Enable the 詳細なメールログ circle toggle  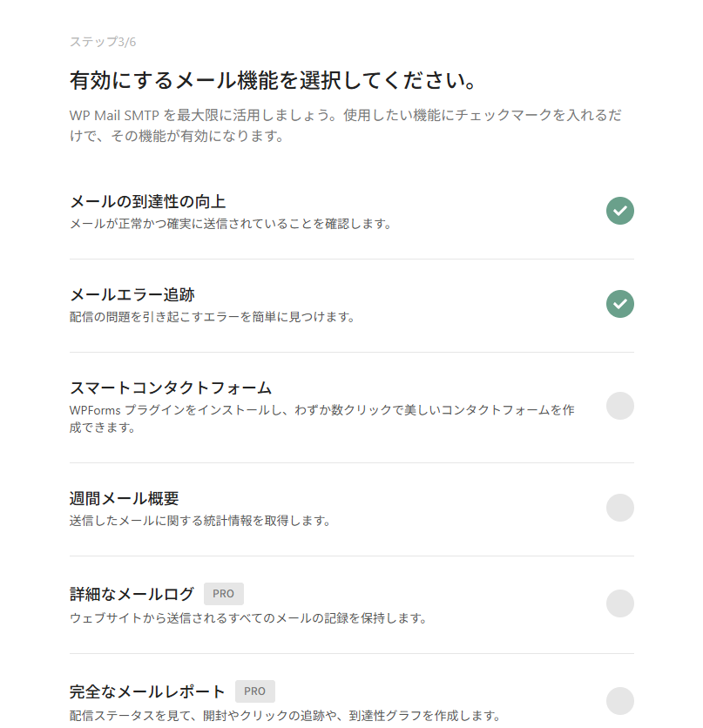[620, 603]
